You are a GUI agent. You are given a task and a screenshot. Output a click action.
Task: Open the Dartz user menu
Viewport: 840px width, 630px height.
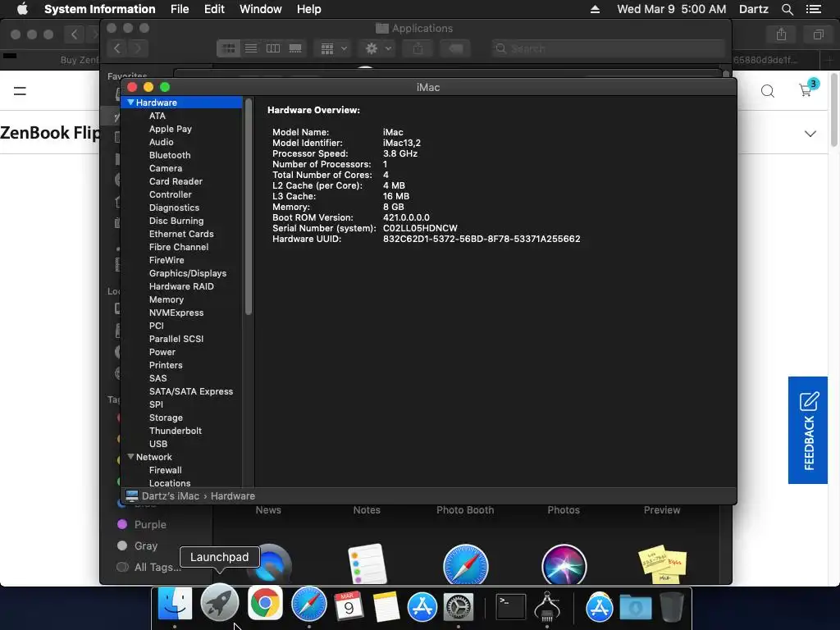point(753,9)
